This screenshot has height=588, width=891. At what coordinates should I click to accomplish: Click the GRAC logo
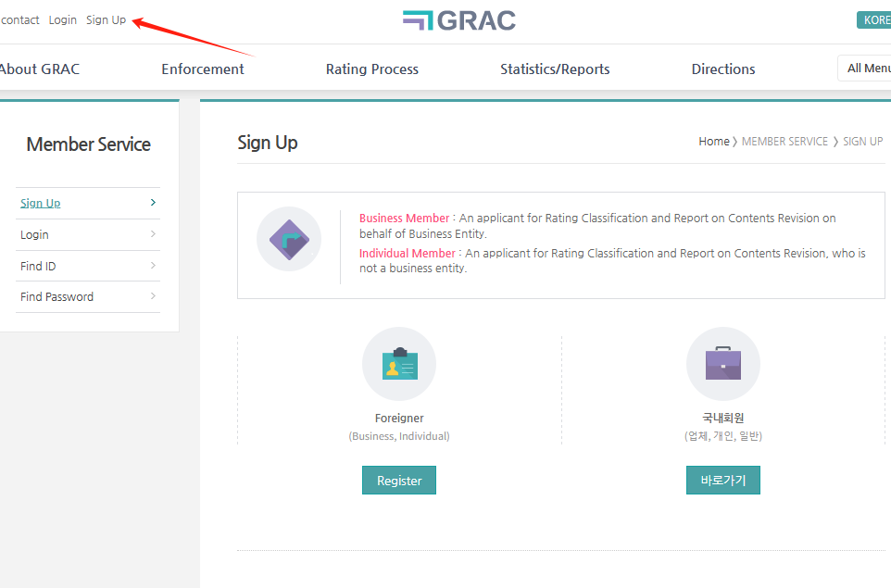(x=459, y=20)
